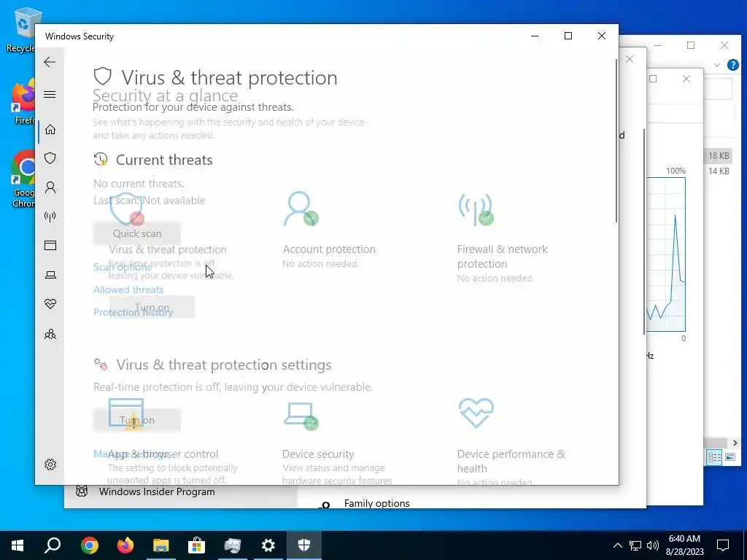Image resolution: width=747 pixels, height=560 pixels.
Task: Open the notification center icon
Action: pyautogui.click(x=723, y=545)
